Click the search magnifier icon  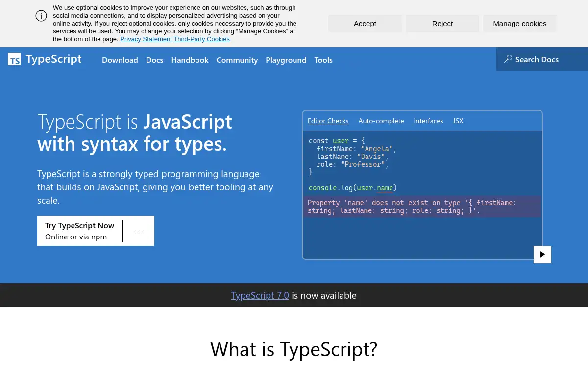(x=508, y=59)
